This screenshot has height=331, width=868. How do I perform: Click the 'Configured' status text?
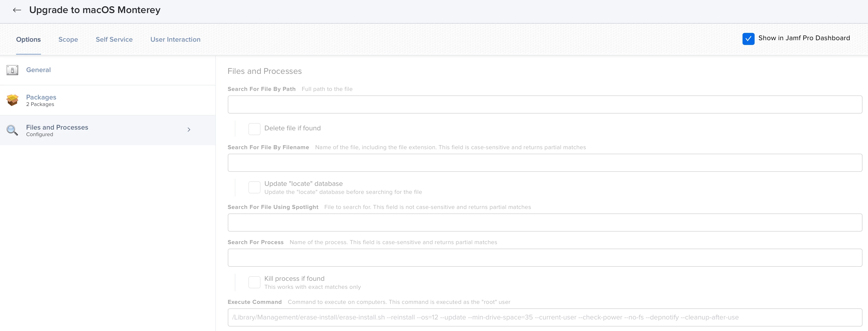39,134
